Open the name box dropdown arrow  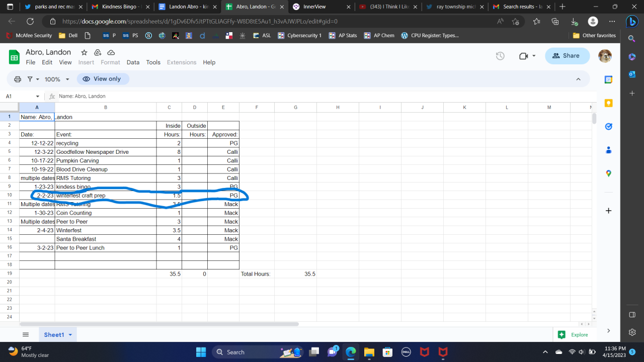click(38, 96)
